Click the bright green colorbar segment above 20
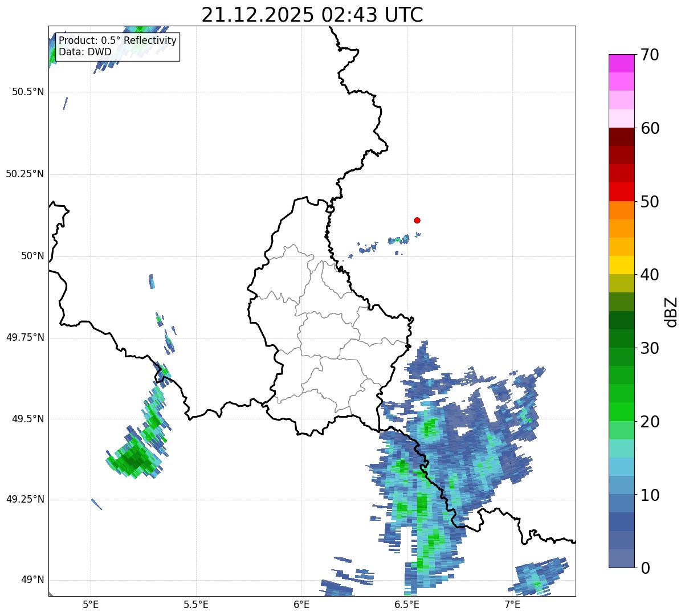The image size is (685, 616). [621, 412]
